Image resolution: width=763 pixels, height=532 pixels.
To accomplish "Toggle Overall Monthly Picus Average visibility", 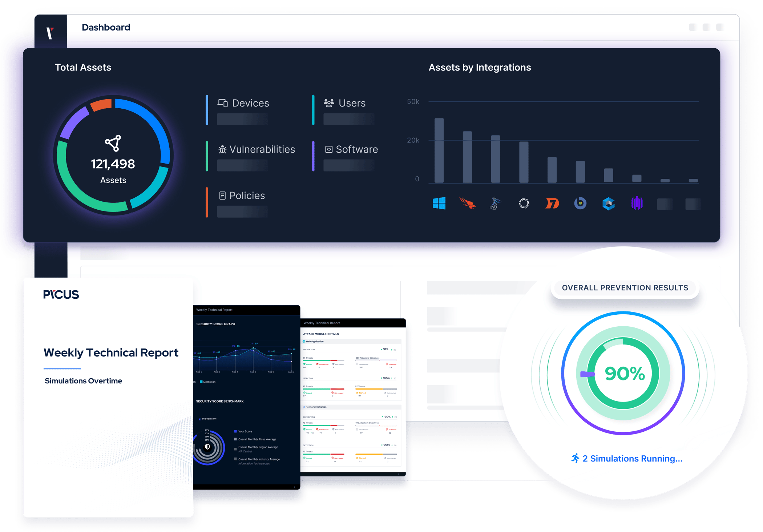I will 235,439.
